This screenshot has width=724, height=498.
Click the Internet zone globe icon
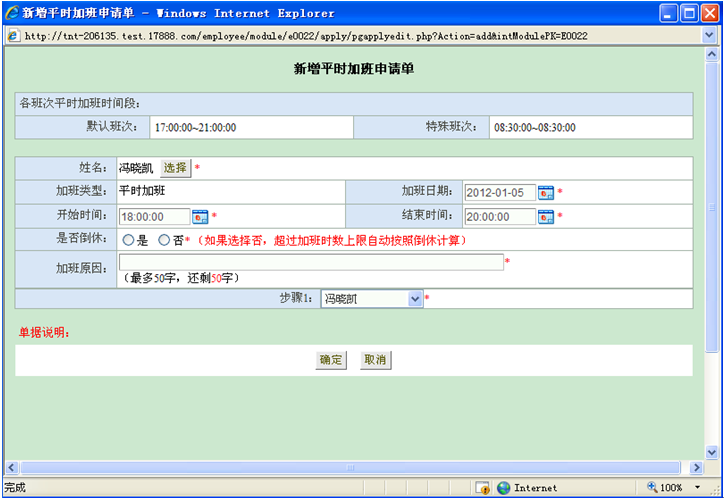click(x=504, y=488)
